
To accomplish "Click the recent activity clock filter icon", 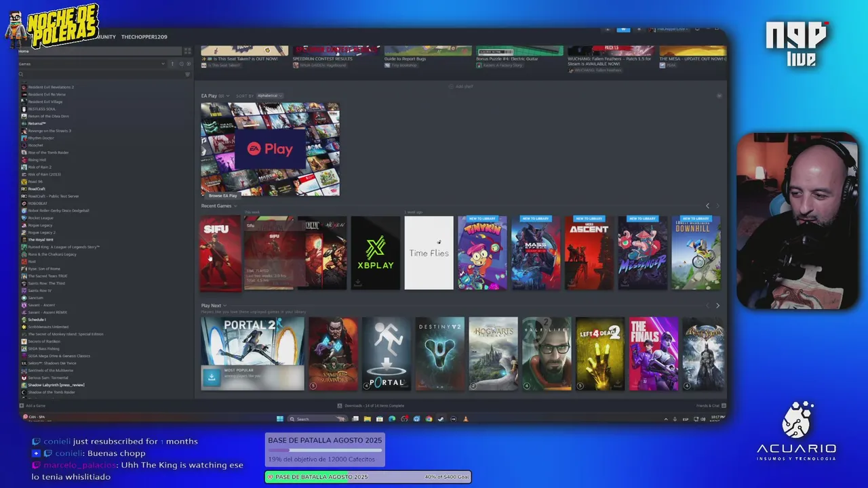I will (181, 64).
